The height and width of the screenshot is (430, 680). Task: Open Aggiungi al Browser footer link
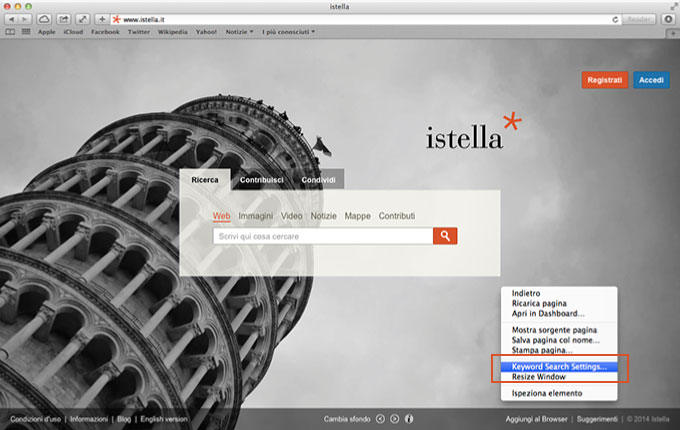(536, 419)
